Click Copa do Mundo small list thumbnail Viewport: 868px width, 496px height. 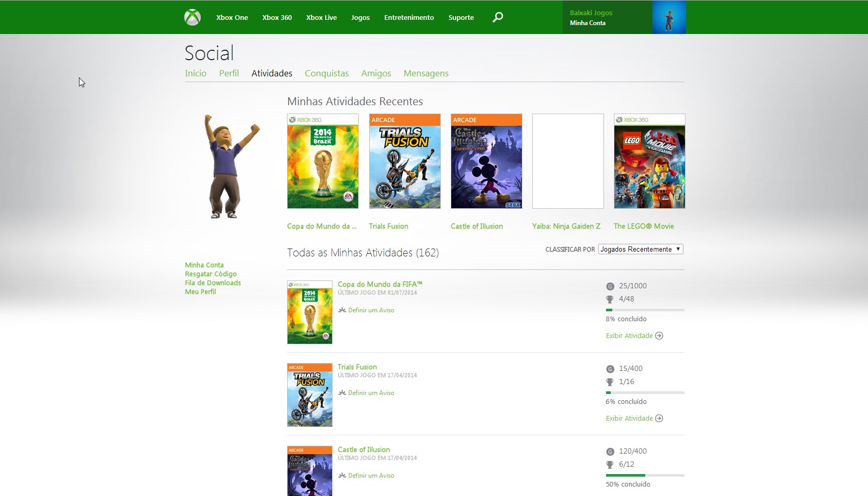310,312
